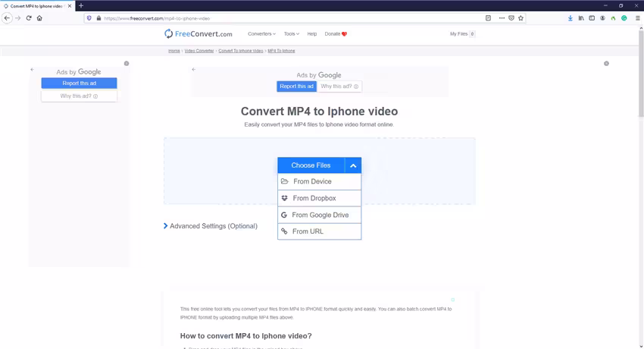Select From Dropbox upload option
The width and height of the screenshot is (644, 349).
[x=320, y=198]
